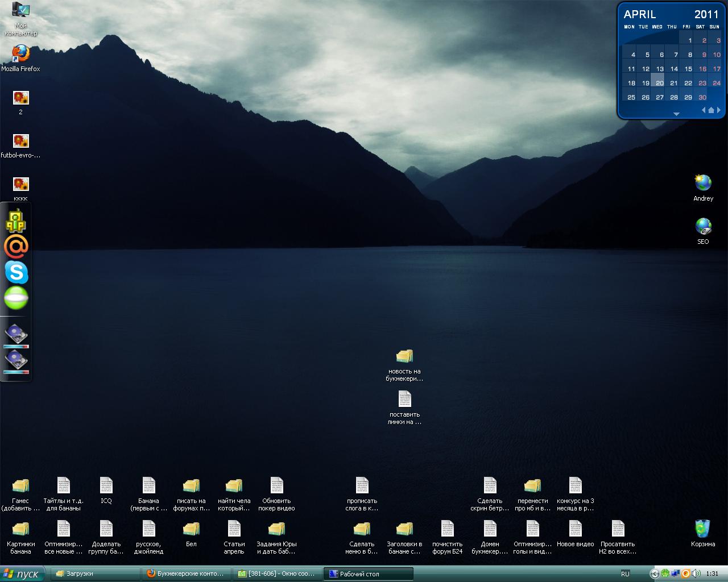Open the Мой компьютер desktop icon
This screenshot has height=582, width=728.
pos(21,10)
